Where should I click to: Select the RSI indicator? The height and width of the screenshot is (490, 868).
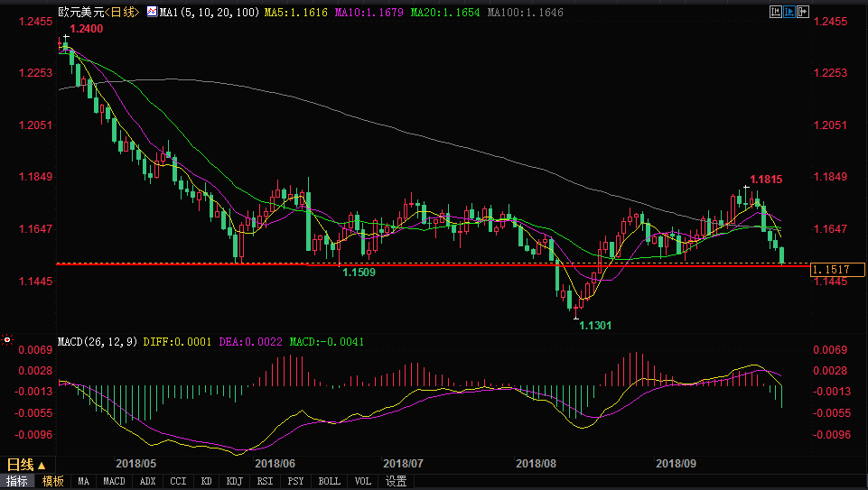point(265,482)
